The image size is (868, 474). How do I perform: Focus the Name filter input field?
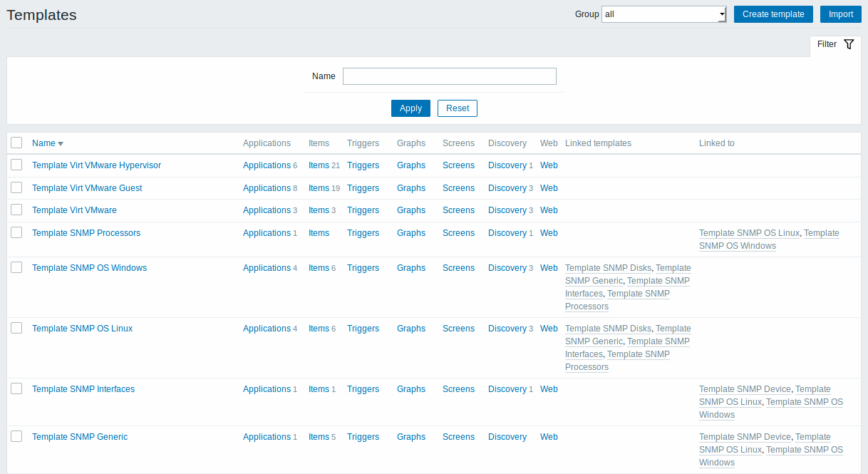(x=449, y=76)
